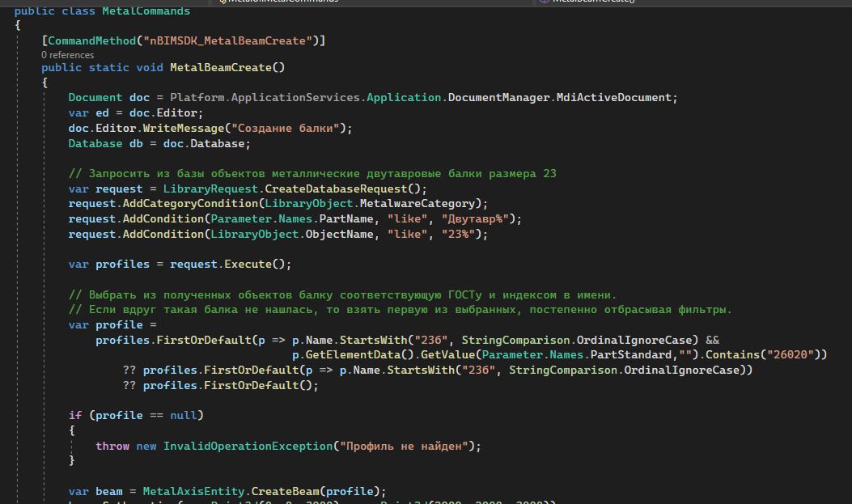Click ApplicationServices in the namespace path
This screenshot has width=852, height=504.
click(x=295, y=97)
